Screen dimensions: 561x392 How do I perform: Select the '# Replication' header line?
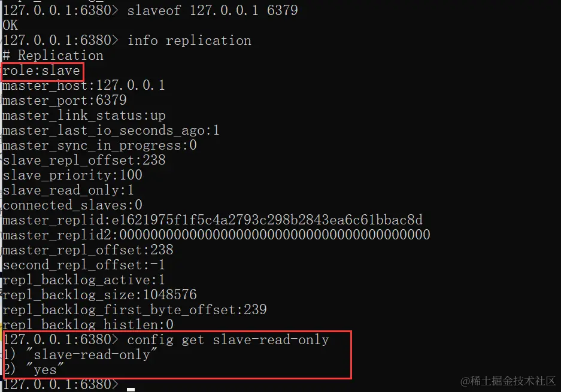point(53,56)
